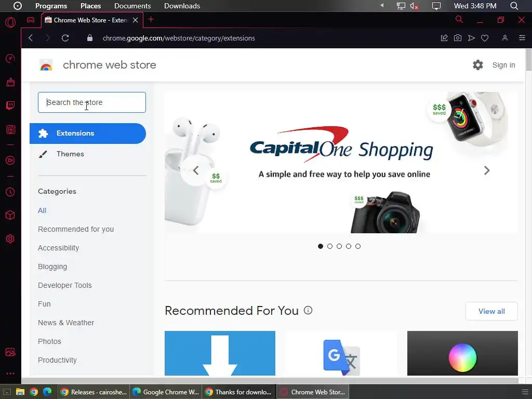
Task: Open the profile account icon
Action: coord(505,38)
